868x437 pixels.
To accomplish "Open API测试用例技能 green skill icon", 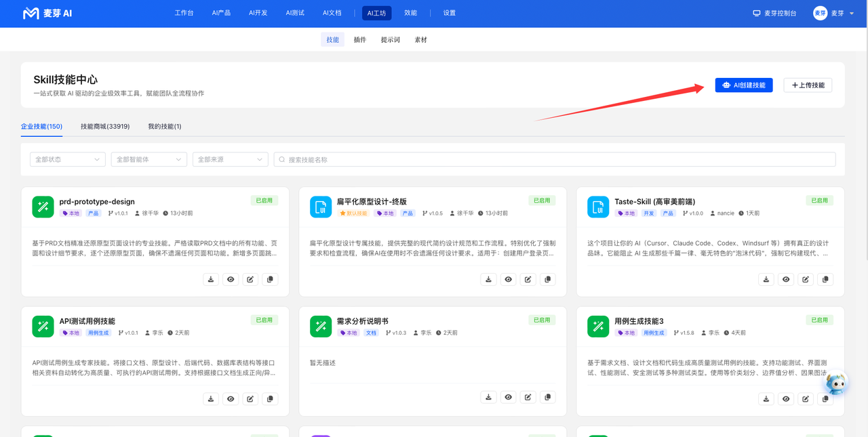I will (43, 326).
